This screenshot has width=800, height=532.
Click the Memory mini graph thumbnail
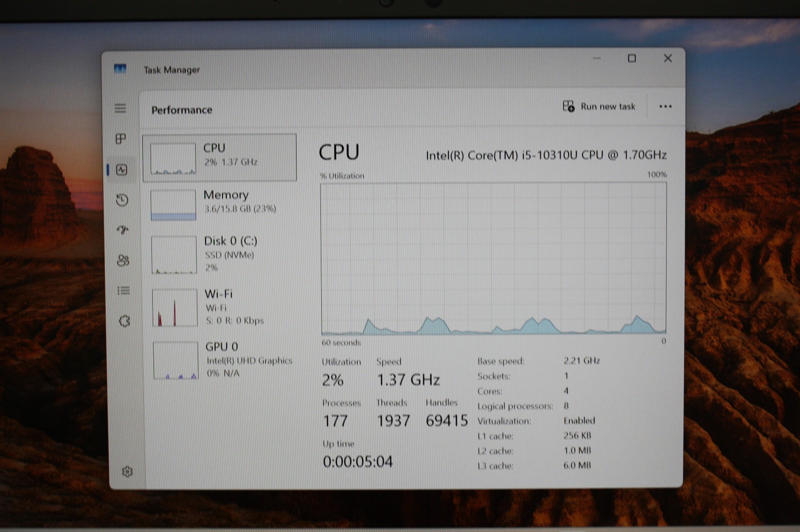173,204
